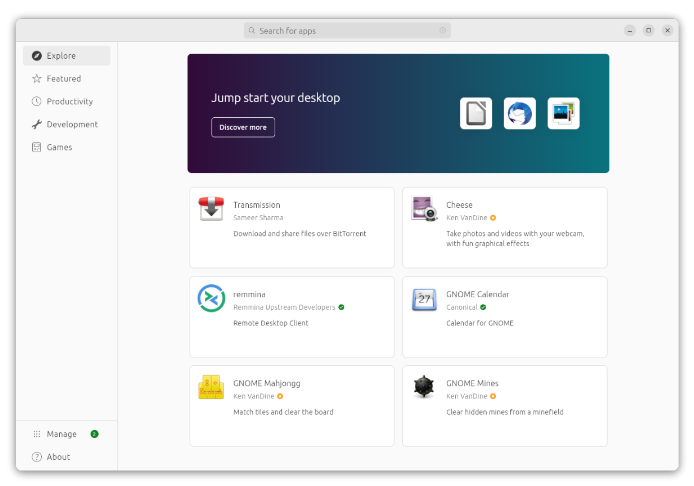Viewport: 694px width, 486px height.
Task: Open the Transmission app title
Action: [x=257, y=205]
